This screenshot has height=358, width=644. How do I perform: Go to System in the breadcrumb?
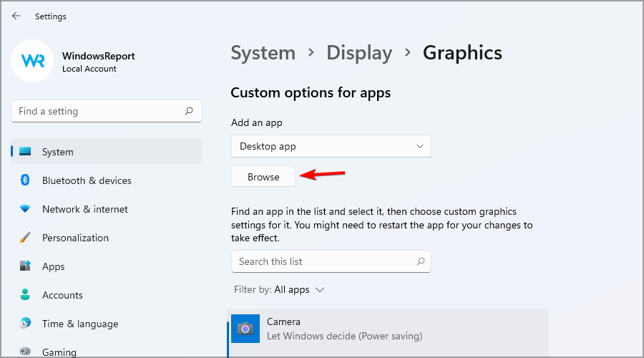tap(263, 53)
